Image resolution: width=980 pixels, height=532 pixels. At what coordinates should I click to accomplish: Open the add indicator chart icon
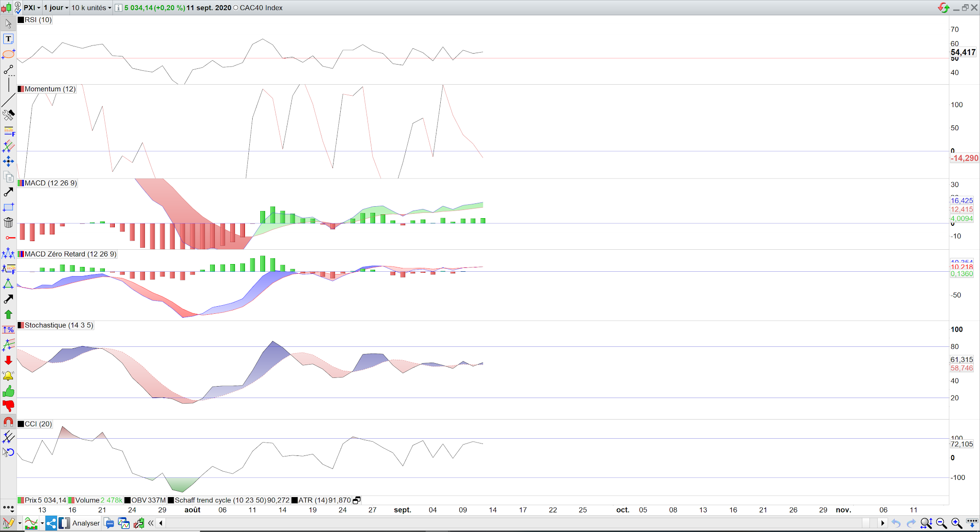[31, 523]
